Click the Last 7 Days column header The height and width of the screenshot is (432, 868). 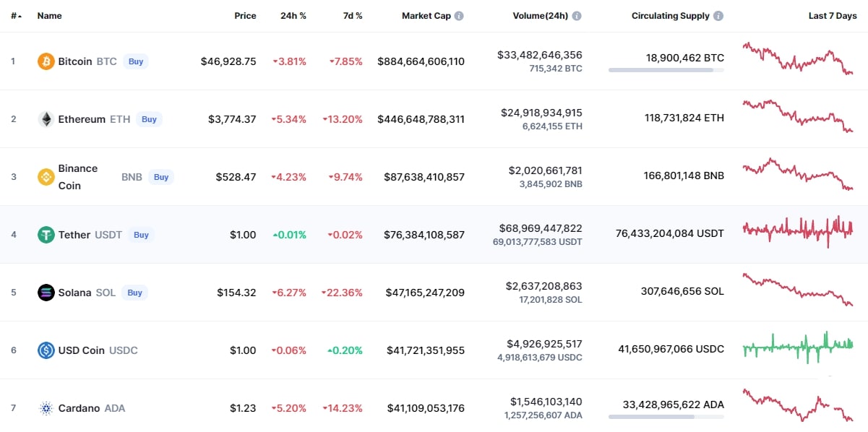(833, 15)
